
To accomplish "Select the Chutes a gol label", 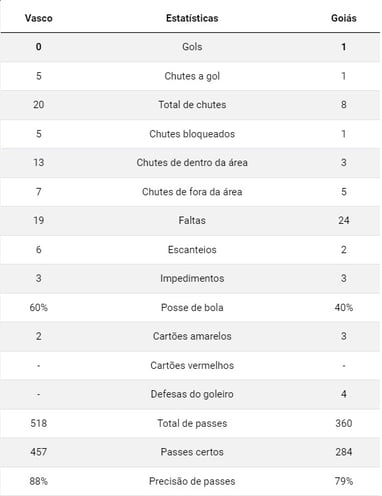I will pyautogui.click(x=192, y=76).
